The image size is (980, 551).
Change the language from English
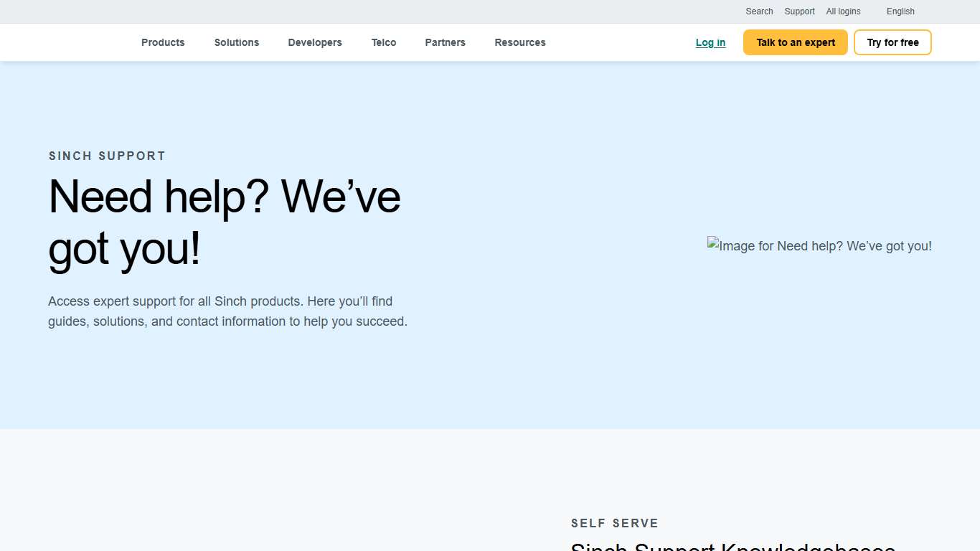tap(900, 11)
